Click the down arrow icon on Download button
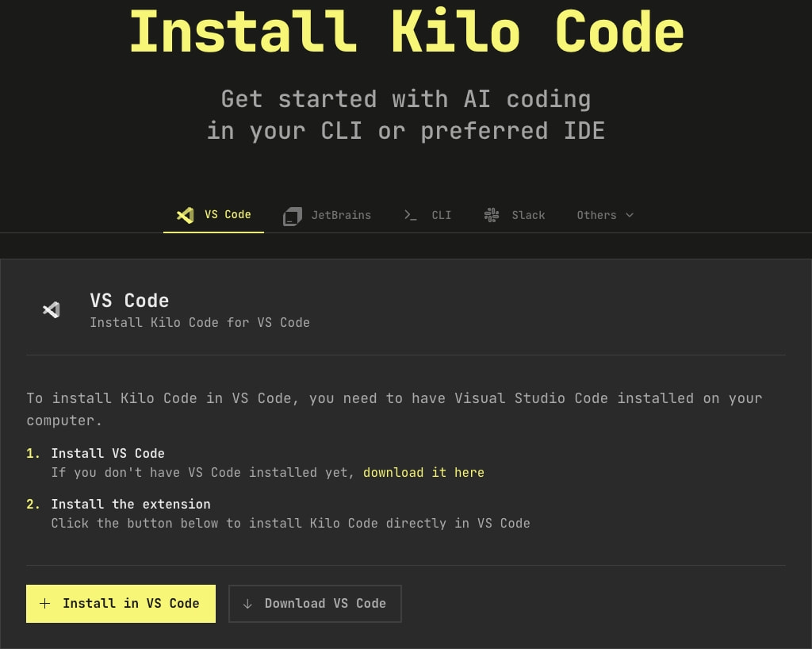The image size is (812, 649). 247,604
